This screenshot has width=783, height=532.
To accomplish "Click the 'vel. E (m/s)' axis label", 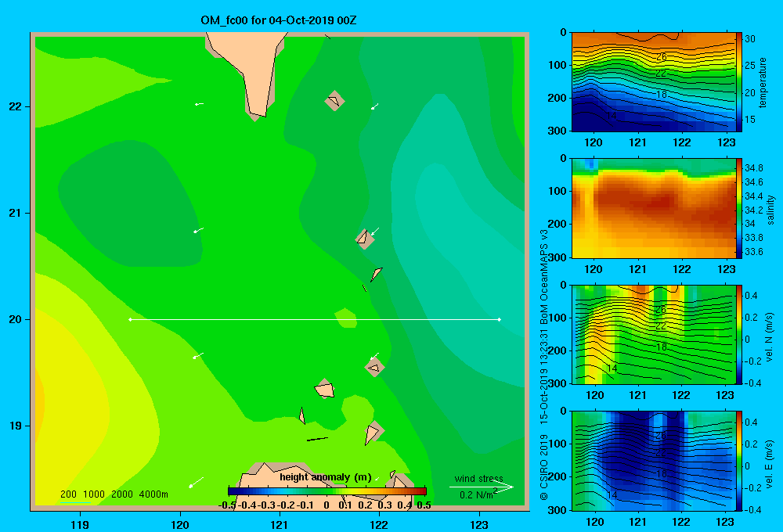I will point(770,463).
